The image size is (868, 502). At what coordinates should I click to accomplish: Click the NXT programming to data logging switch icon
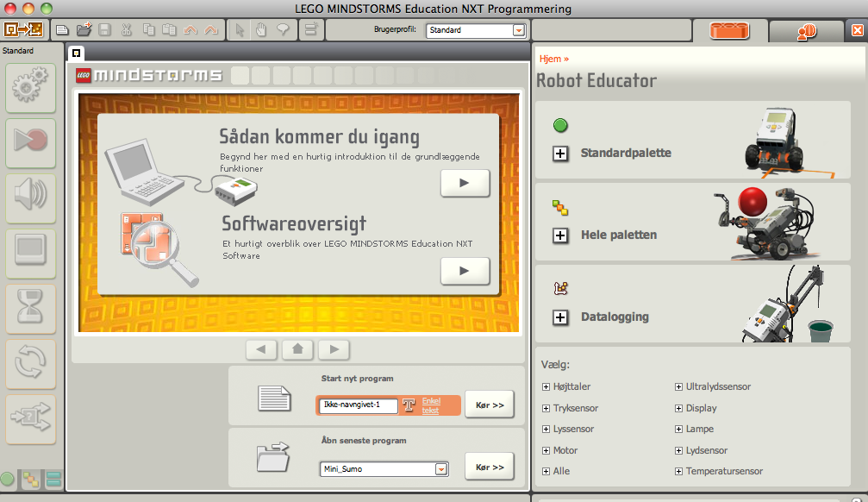(x=23, y=29)
